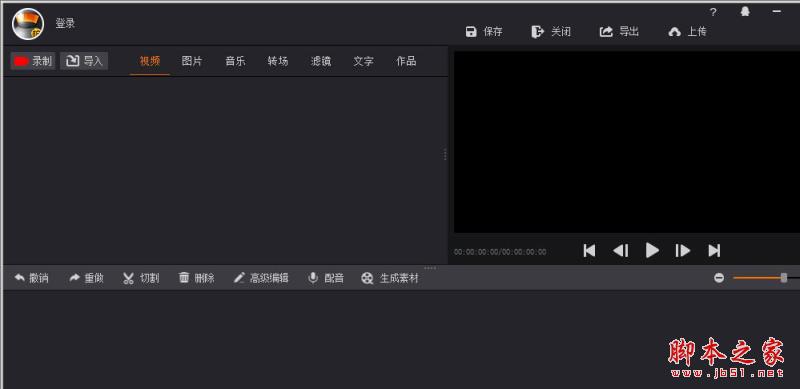This screenshot has width=800, height=389.
Task: Jump to start of video
Action: coord(589,251)
